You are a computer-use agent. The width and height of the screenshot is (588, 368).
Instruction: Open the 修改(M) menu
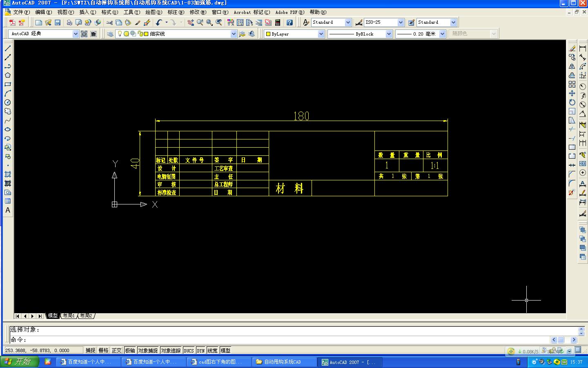click(x=198, y=12)
